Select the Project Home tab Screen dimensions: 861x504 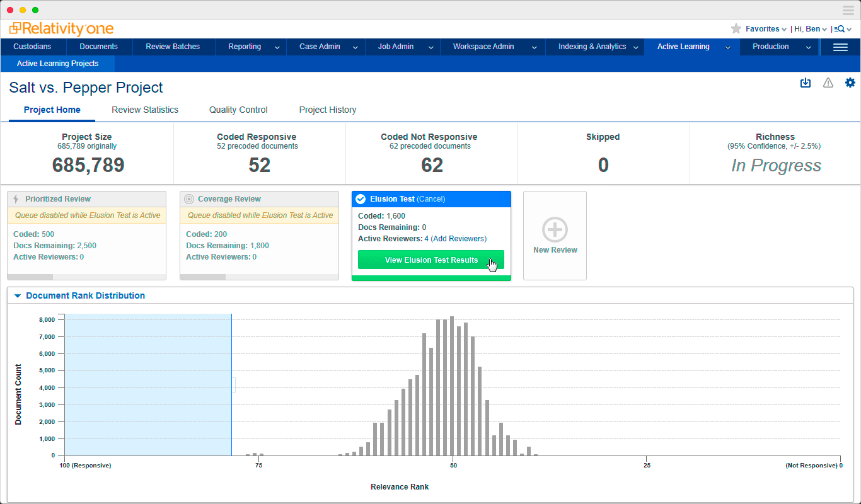pos(52,110)
